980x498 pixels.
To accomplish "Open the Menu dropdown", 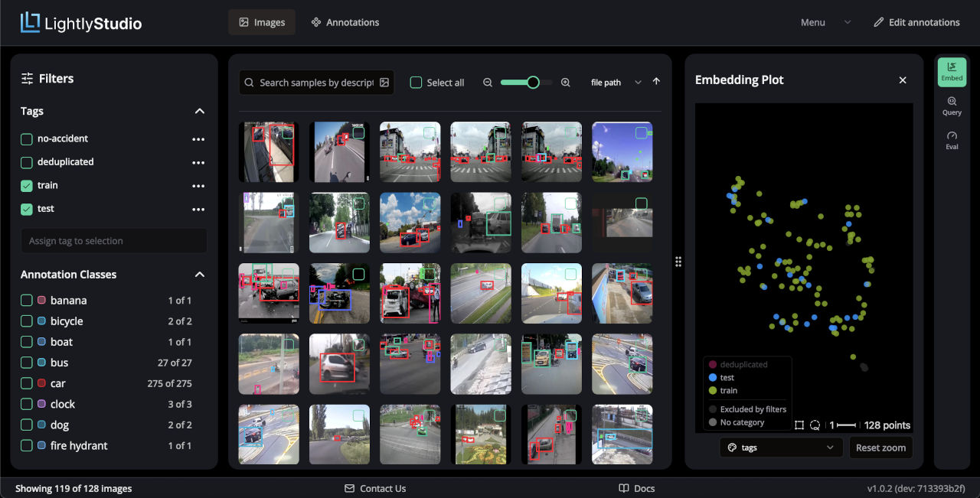I will coord(825,23).
